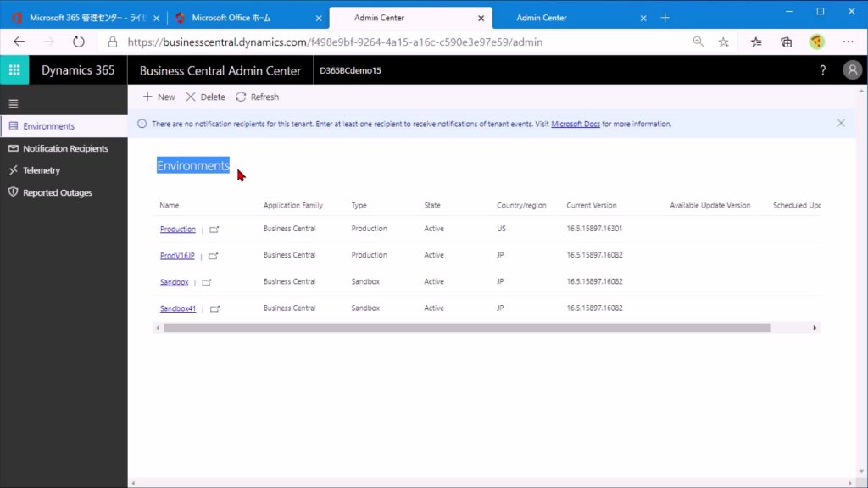Viewport: 868px width, 488px height.
Task: Dismiss the notification recipients banner
Action: point(841,123)
